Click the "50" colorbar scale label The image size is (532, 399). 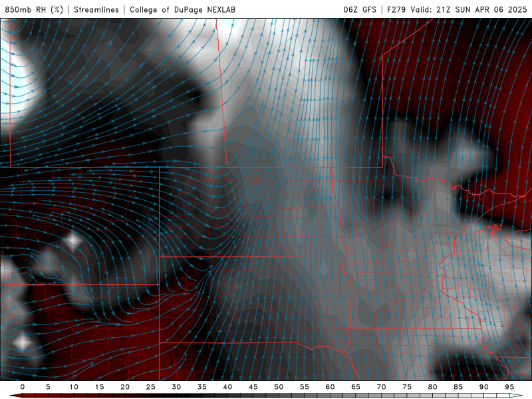(x=279, y=387)
